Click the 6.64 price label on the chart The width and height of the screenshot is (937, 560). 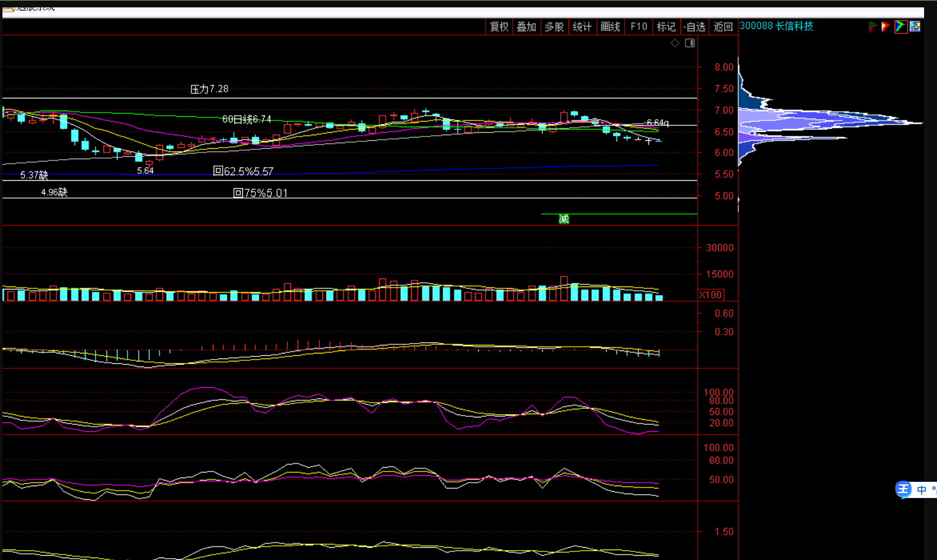click(658, 123)
